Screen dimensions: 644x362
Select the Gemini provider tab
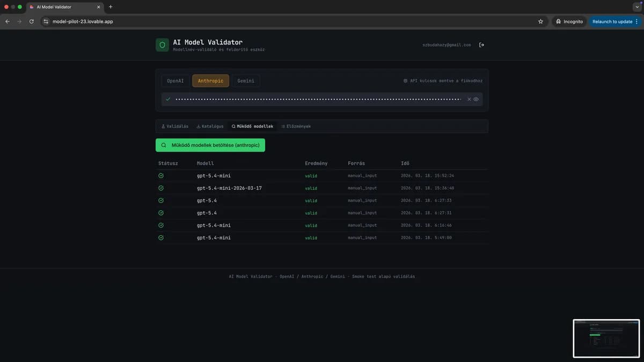246,81
